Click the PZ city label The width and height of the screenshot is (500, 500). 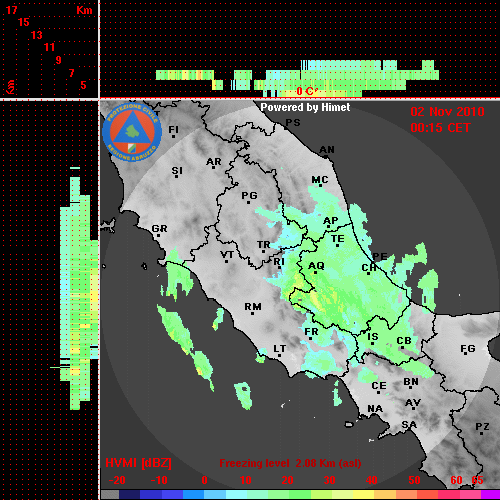[482, 427]
